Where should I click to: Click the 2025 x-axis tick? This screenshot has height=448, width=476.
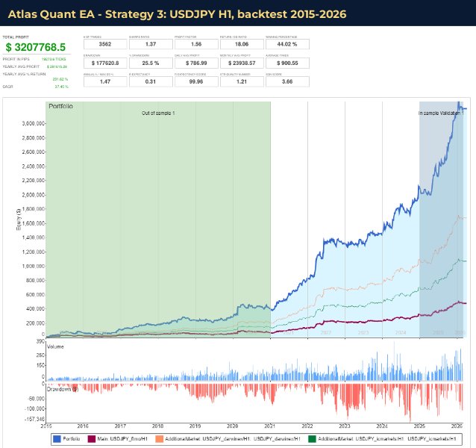(x=419, y=426)
